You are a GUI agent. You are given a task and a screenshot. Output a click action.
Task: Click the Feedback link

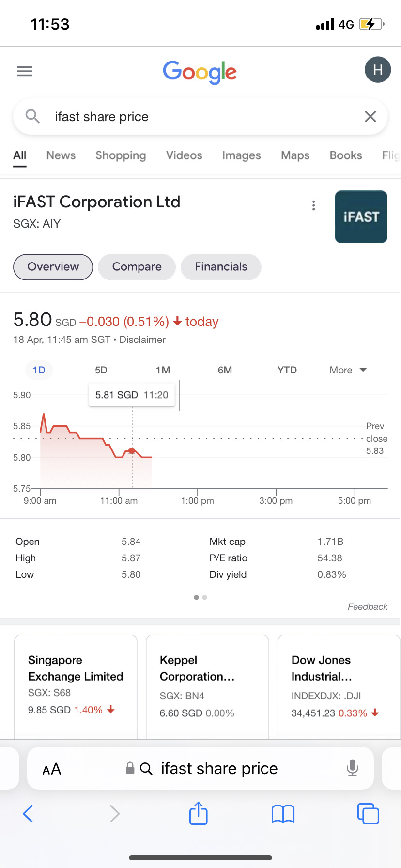coord(367,606)
